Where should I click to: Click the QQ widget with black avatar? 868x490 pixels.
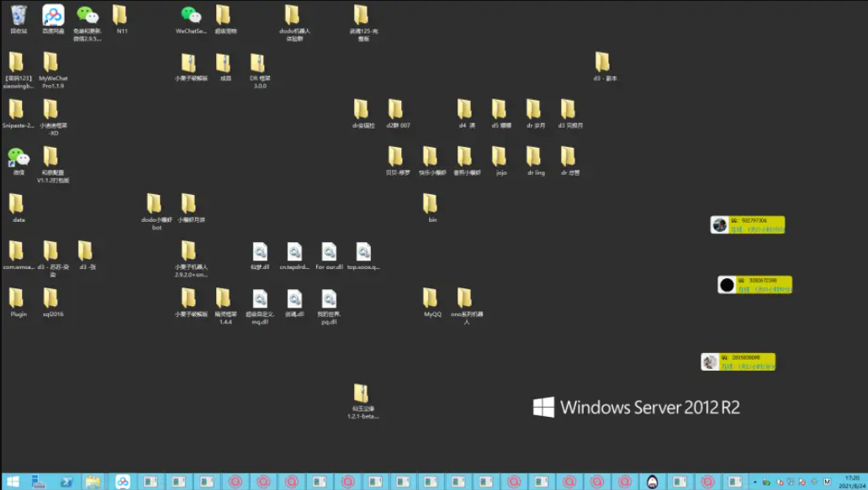tap(755, 285)
